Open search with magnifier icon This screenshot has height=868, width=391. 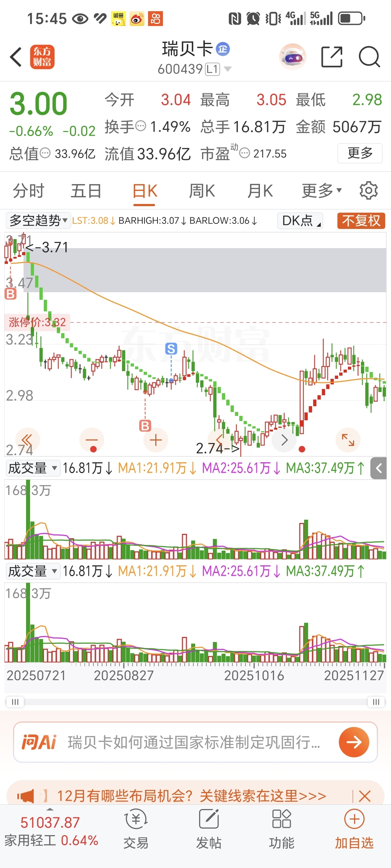369,57
